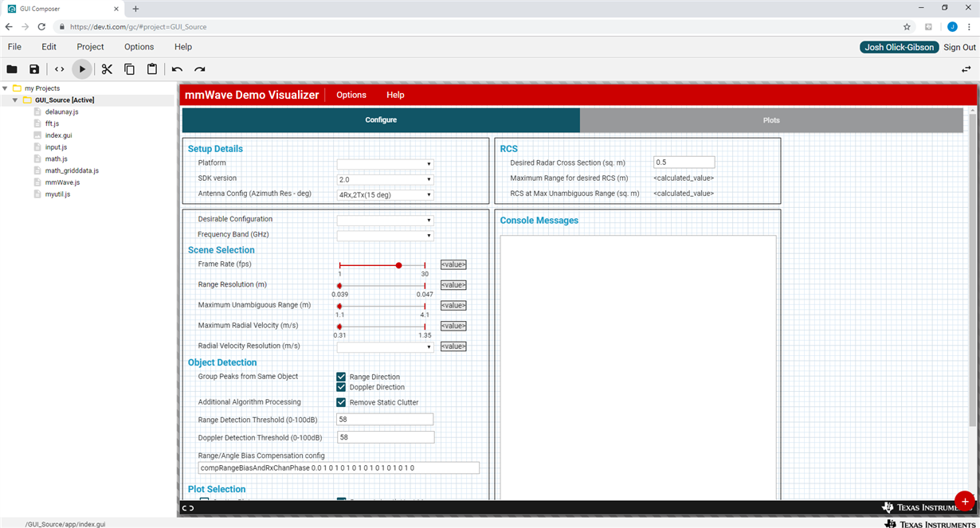Click the Frame Rate slider handle

click(398, 265)
